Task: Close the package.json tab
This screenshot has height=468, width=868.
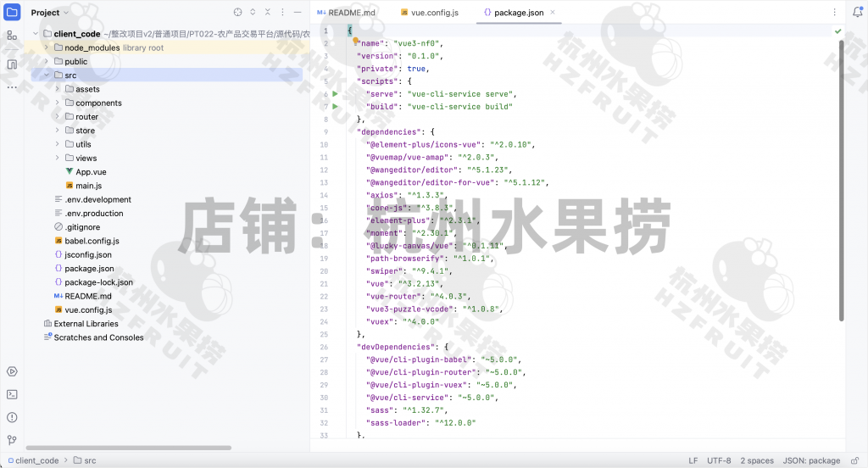Action: tap(553, 12)
